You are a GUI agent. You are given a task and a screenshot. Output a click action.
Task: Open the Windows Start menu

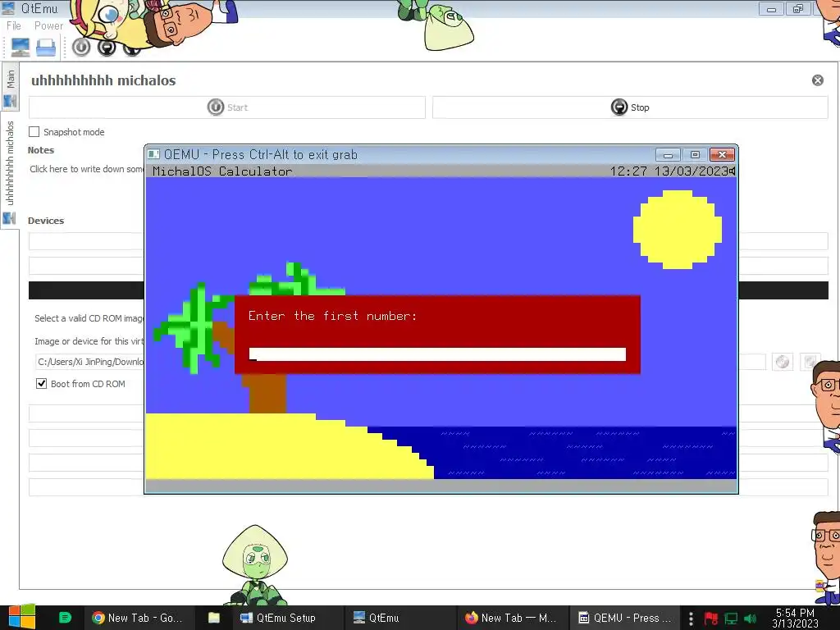21,618
